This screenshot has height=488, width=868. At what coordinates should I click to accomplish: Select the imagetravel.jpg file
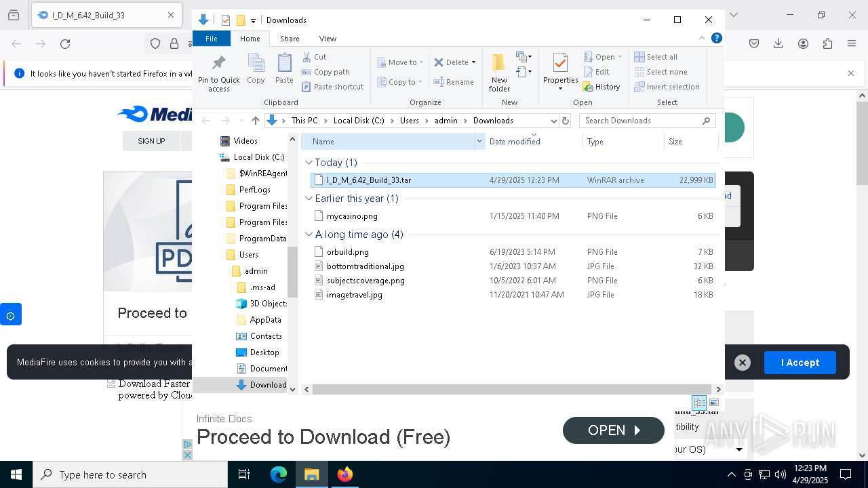(513, 295)
